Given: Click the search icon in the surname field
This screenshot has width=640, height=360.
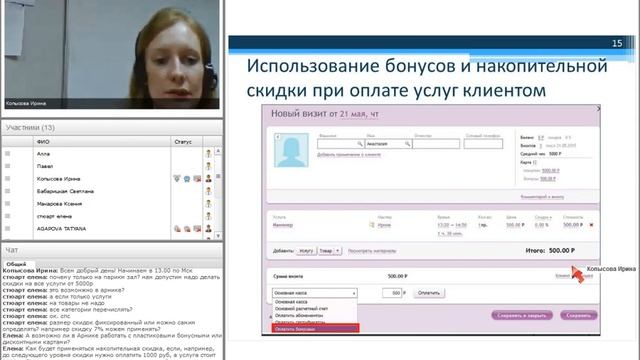Looking at the screenshot, I should 360,144.
